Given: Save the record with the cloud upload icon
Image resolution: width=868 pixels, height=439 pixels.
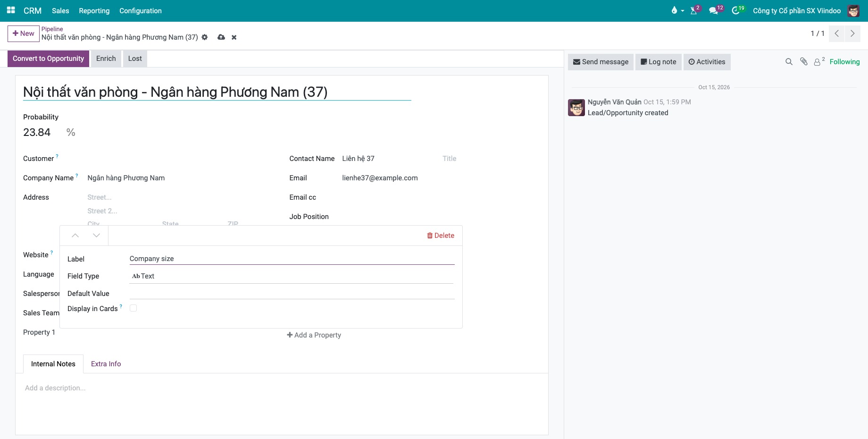Looking at the screenshot, I should coord(221,37).
